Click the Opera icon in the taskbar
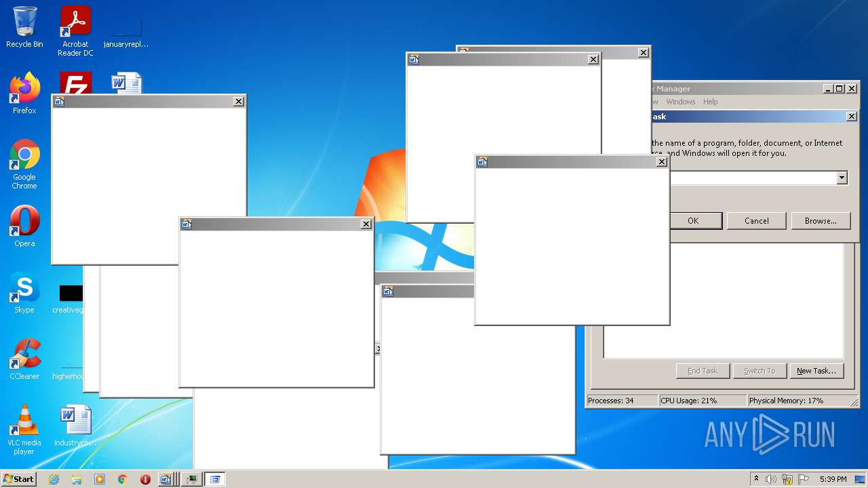The height and width of the screenshot is (488, 868). point(145,479)
